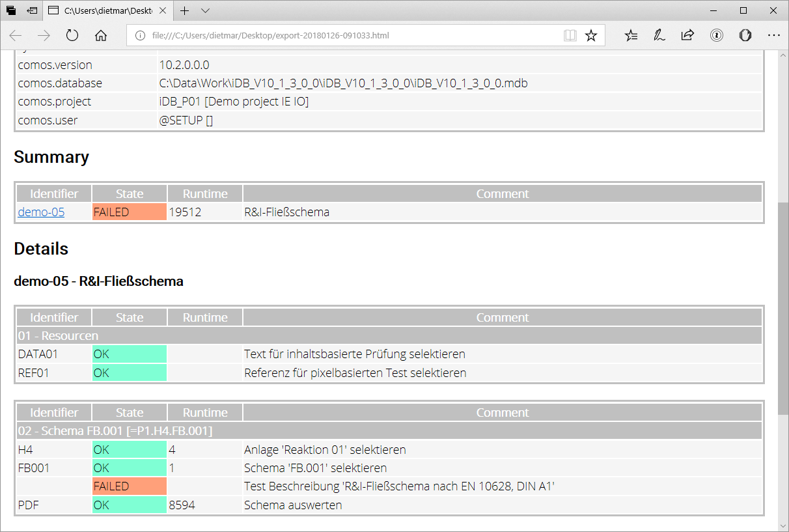
Task: Expand tab previews chevron
Action: pyautogui.click(x=205, y=10)
